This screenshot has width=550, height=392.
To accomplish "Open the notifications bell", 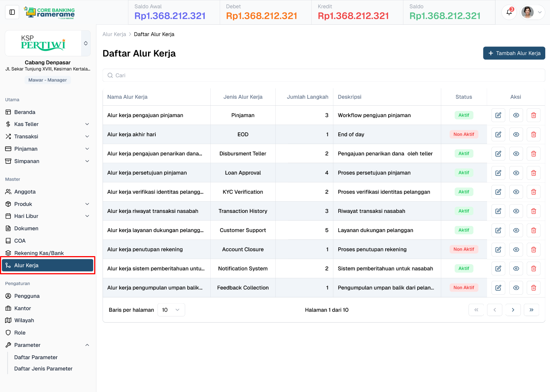I will tap(509, 12).
